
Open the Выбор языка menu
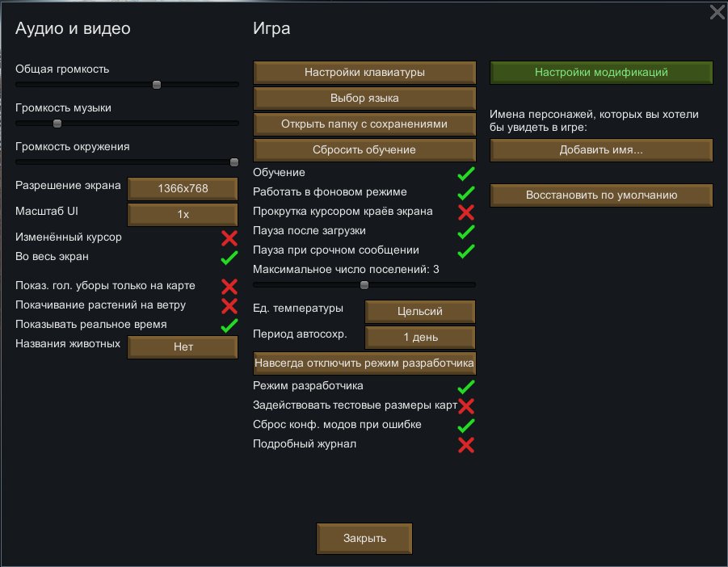[364, 99]
